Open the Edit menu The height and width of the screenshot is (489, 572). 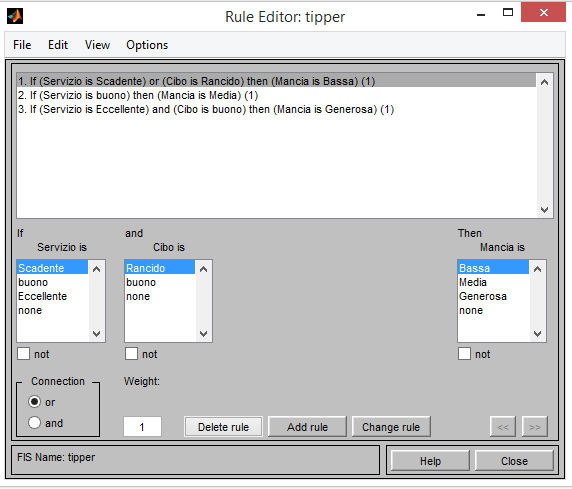(58, 45)
